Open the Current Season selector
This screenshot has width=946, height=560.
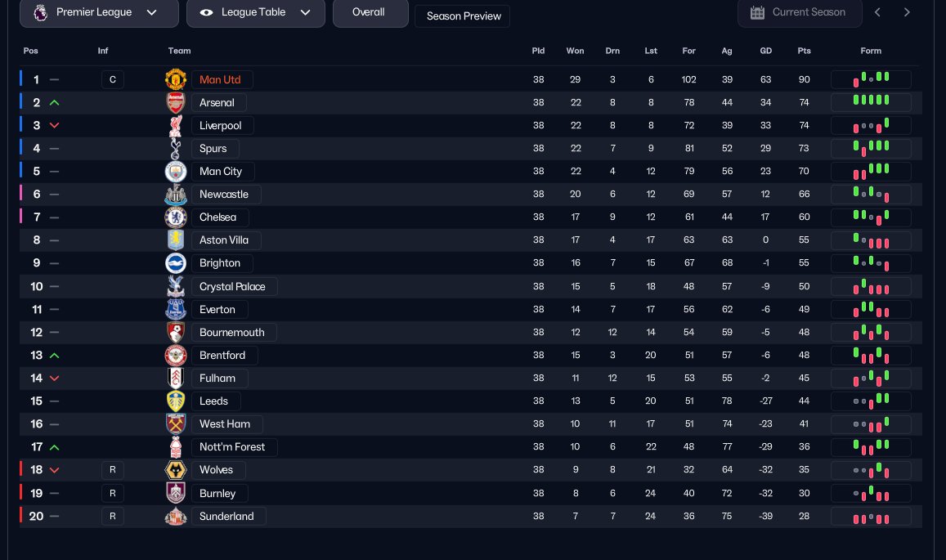tap(800, 13)
